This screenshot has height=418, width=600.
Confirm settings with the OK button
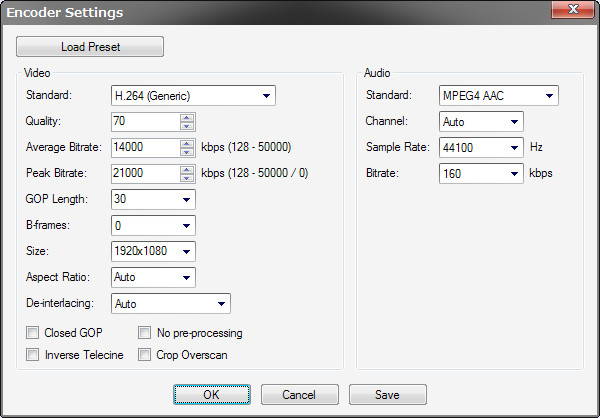tap(212, 395)
